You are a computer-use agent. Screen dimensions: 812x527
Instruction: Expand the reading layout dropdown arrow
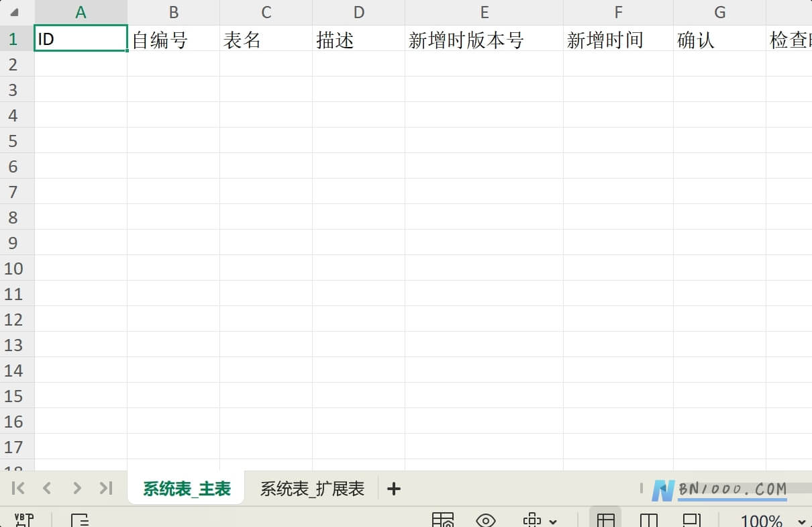coord(553,522)
